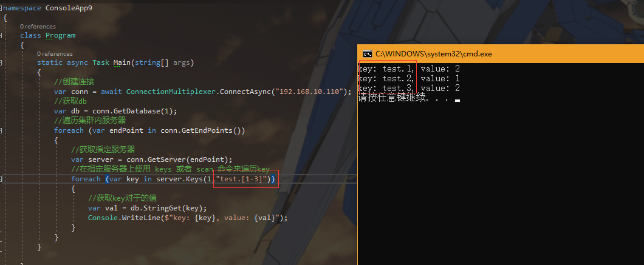
Task: Click console output line 'key: test.1, value: 2'
Action: click(409, 69)
